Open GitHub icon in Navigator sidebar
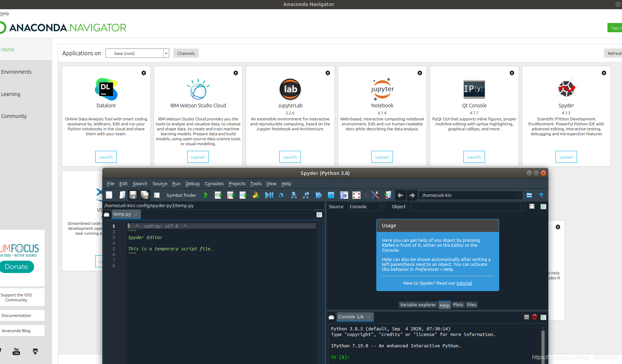The width and height of the screenshot is (622, 364). click(x=35, y=351)
